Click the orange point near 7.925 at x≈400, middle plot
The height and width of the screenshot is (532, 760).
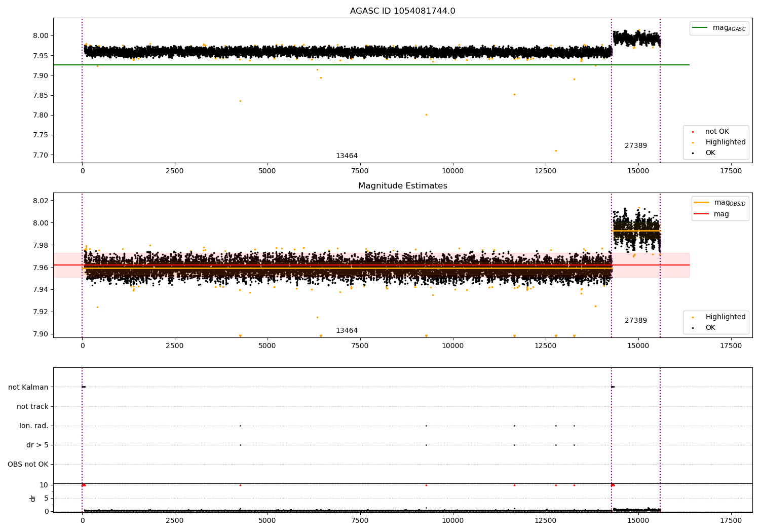97,307
